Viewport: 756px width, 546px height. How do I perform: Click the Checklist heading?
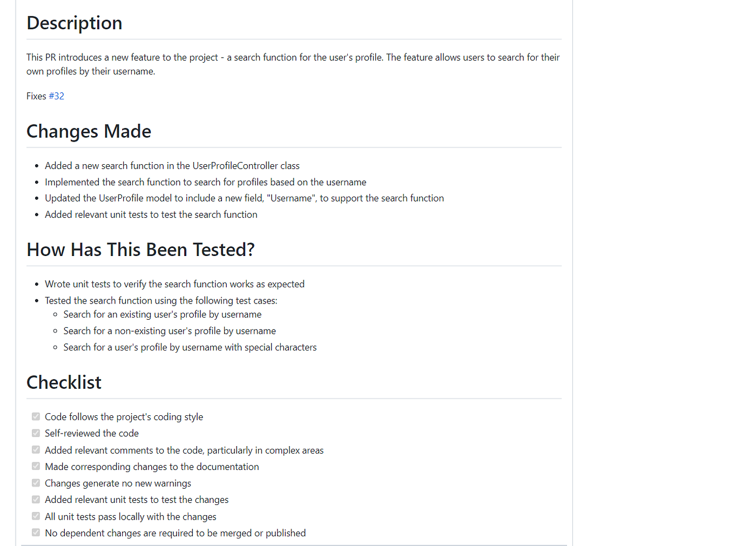(64, 382)
